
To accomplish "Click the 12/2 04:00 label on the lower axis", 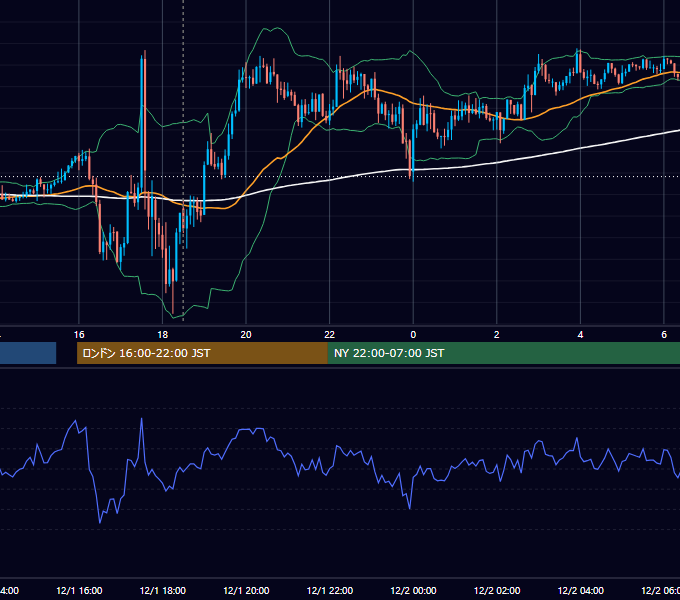I will (581, 590).
